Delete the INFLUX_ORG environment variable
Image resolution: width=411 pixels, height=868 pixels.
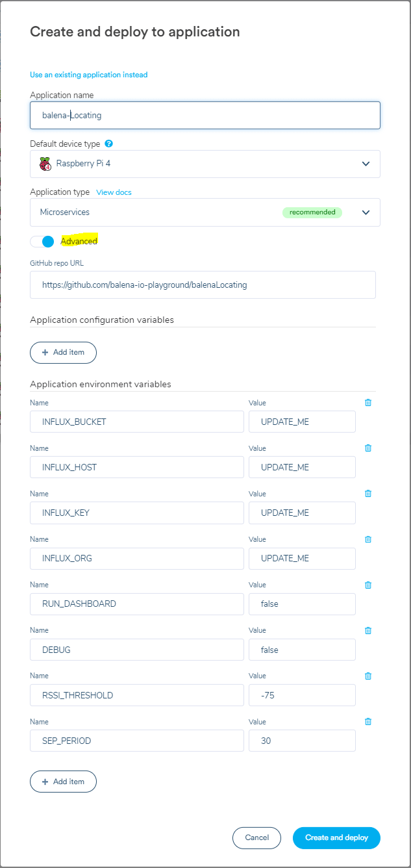point(368,539)
